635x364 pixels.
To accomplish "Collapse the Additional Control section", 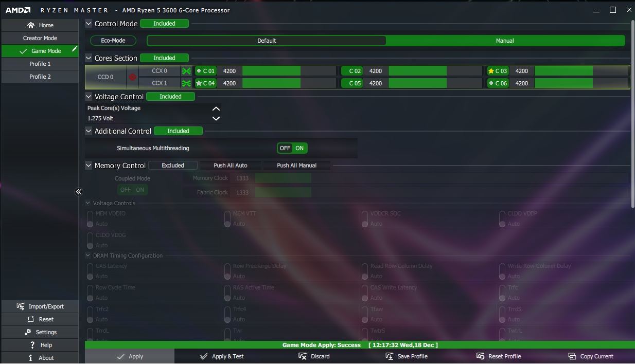I will tap(89, 131).
